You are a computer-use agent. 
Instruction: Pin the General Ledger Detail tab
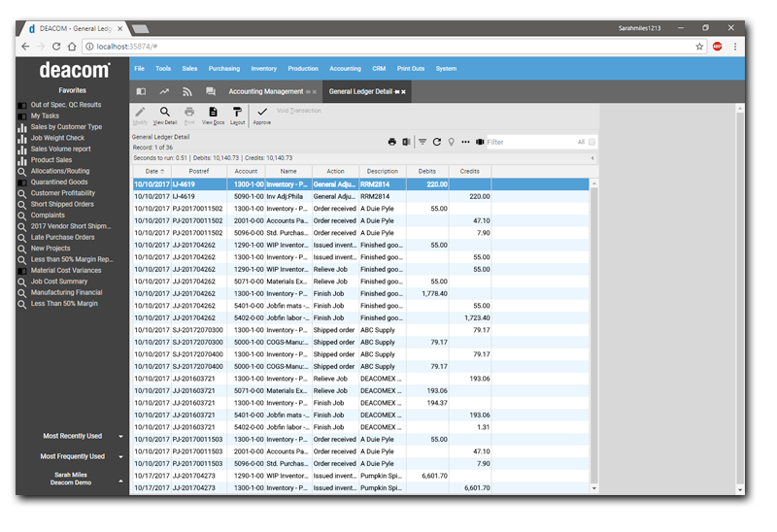click(x=397, y=92)
